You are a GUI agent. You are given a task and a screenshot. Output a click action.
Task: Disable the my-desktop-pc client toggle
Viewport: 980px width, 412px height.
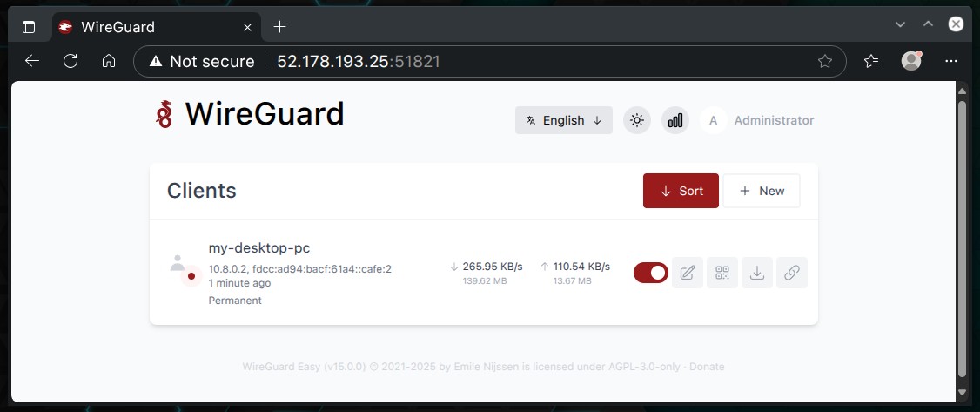pyautogui.click(x=651, y=273)
